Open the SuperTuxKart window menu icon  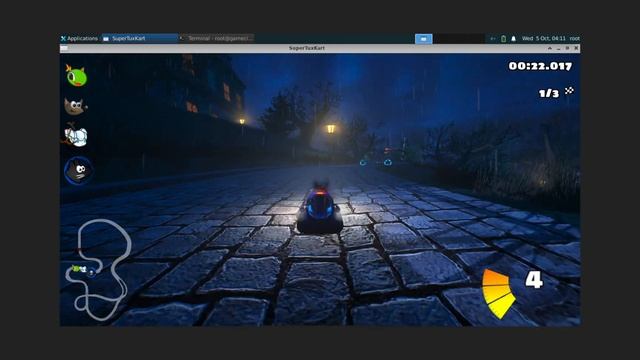pyautogui.click(x=64, y=48)
